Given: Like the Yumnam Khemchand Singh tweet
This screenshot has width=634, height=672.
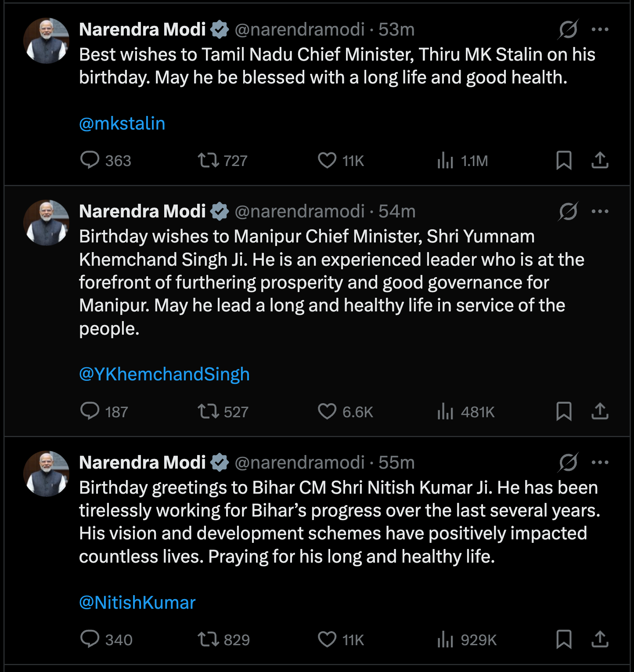Looking at the screenshot, I should pyautogui.click(x=327, y=412).
